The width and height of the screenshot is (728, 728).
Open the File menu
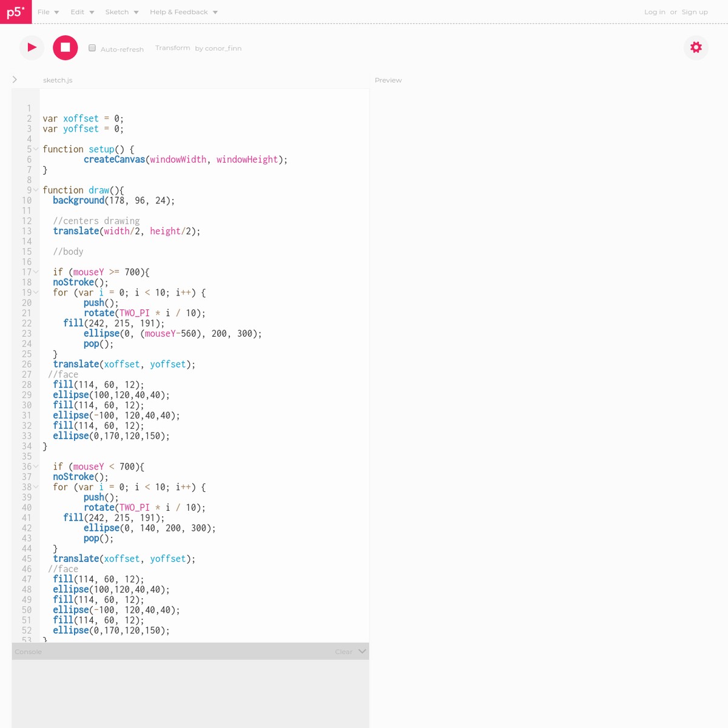[x=48, y=12]
